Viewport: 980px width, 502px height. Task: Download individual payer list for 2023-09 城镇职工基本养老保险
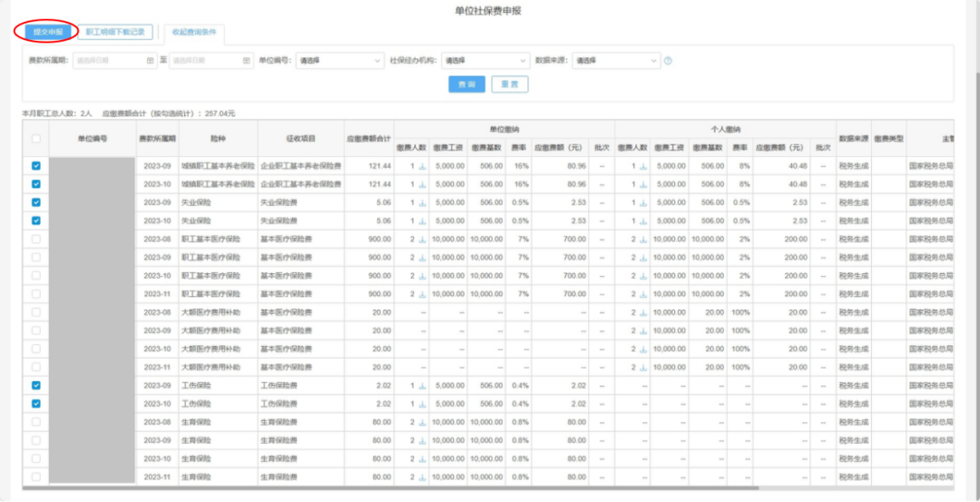pos(643,166)
